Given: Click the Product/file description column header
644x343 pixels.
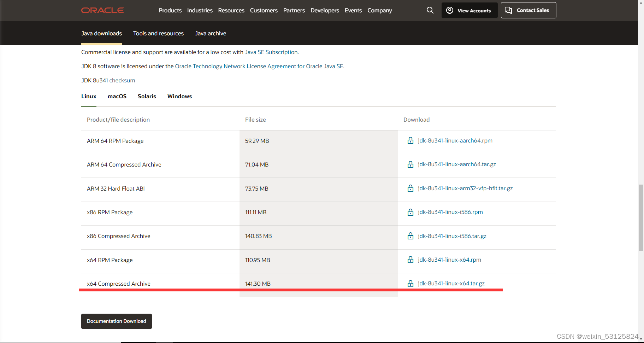Looking at the screenshot, I should [x=118, y=120].
